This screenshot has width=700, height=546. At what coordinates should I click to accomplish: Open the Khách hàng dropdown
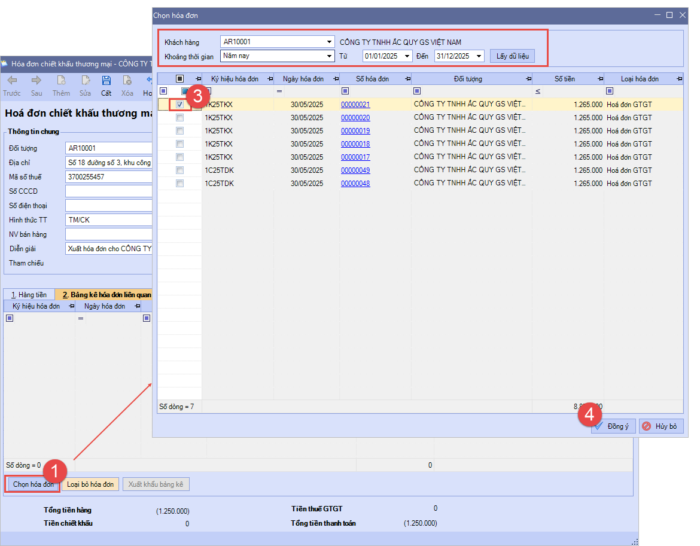pyautogui.click(x=329, y=42)
